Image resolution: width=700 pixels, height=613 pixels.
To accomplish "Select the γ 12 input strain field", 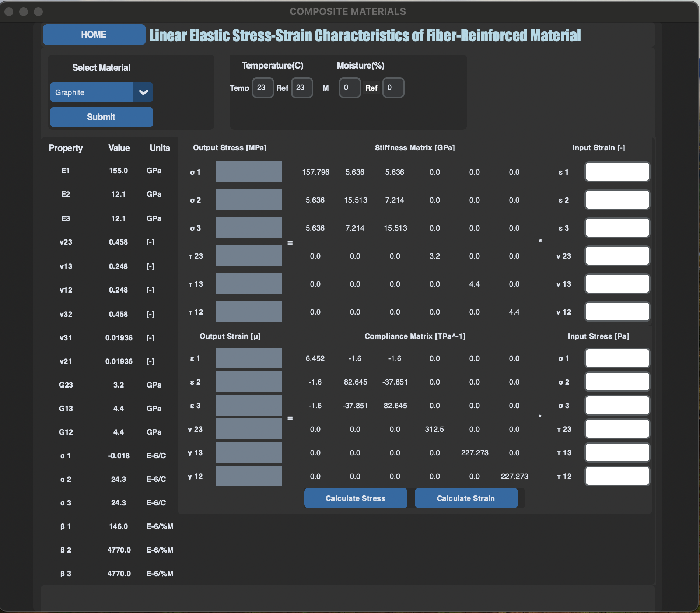I will pos(617,312).
